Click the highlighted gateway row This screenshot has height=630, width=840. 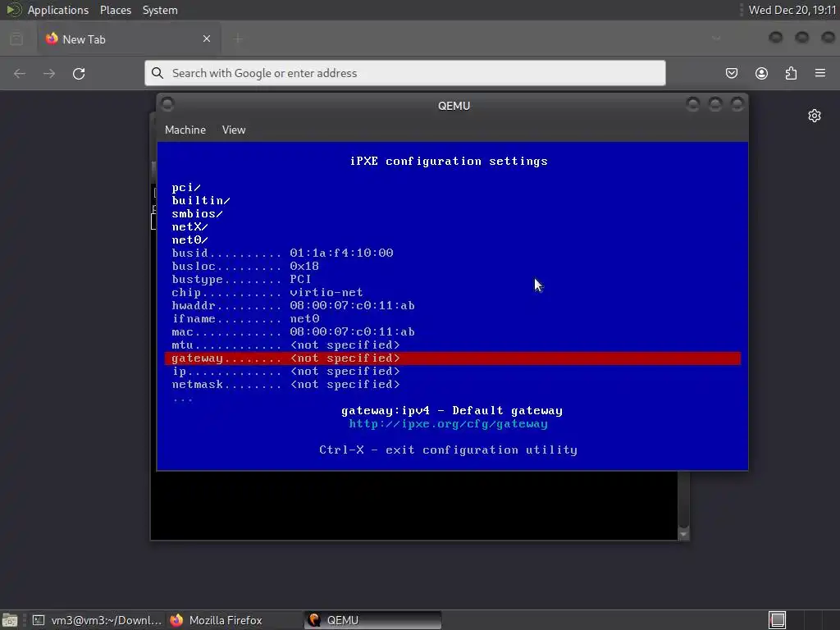pyautogui.click(x=453, y=358)
